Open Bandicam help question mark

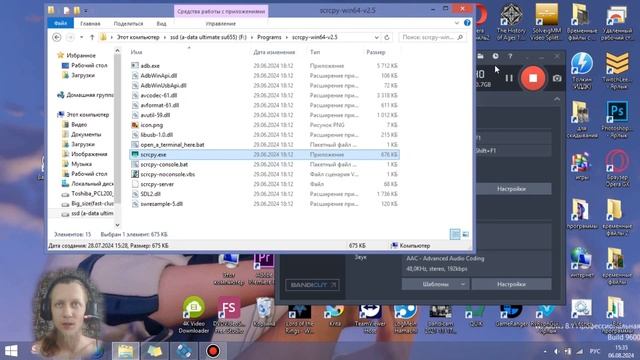(x=510, y=56)
